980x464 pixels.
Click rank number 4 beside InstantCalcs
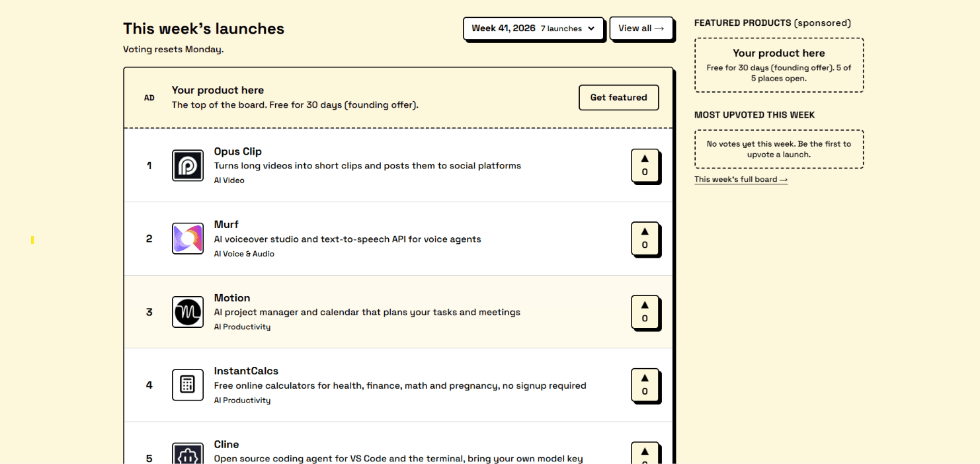click(149, 385)
